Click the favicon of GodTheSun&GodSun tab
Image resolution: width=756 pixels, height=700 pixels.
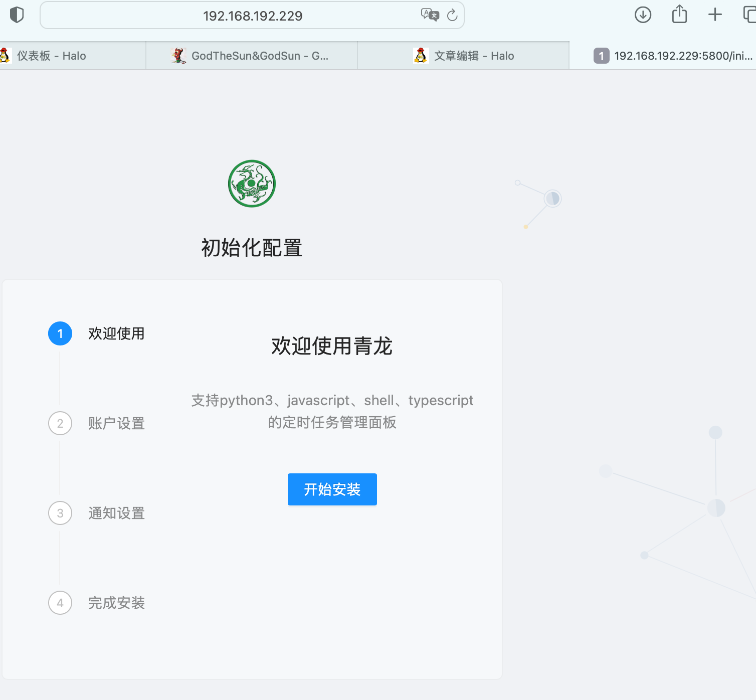pyautogui.click(x=178, y=56)
